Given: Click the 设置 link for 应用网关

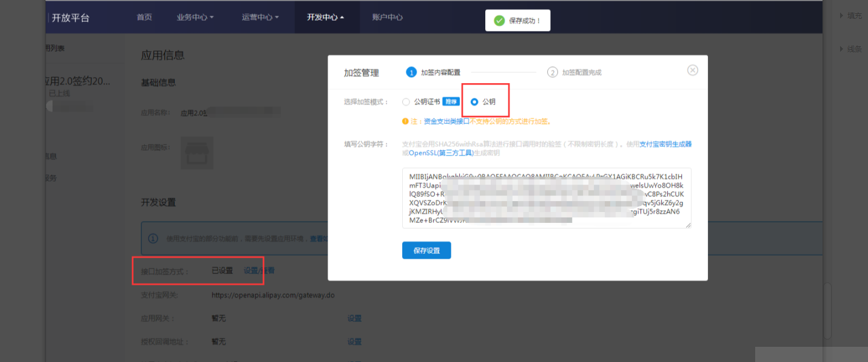Looking at the screenshot, I should [x=354, y=318].
